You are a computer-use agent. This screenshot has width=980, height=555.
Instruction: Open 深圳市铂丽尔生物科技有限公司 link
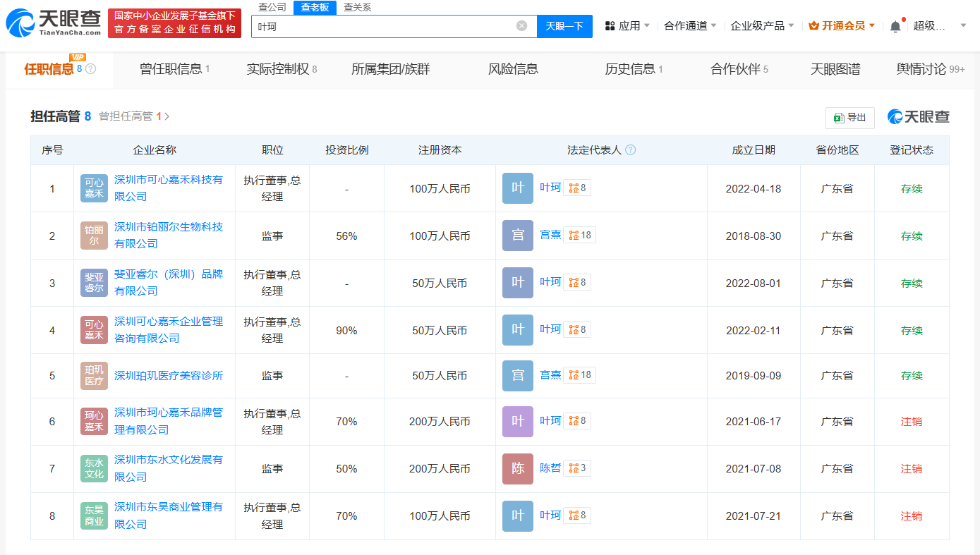(x=169, y=236)
